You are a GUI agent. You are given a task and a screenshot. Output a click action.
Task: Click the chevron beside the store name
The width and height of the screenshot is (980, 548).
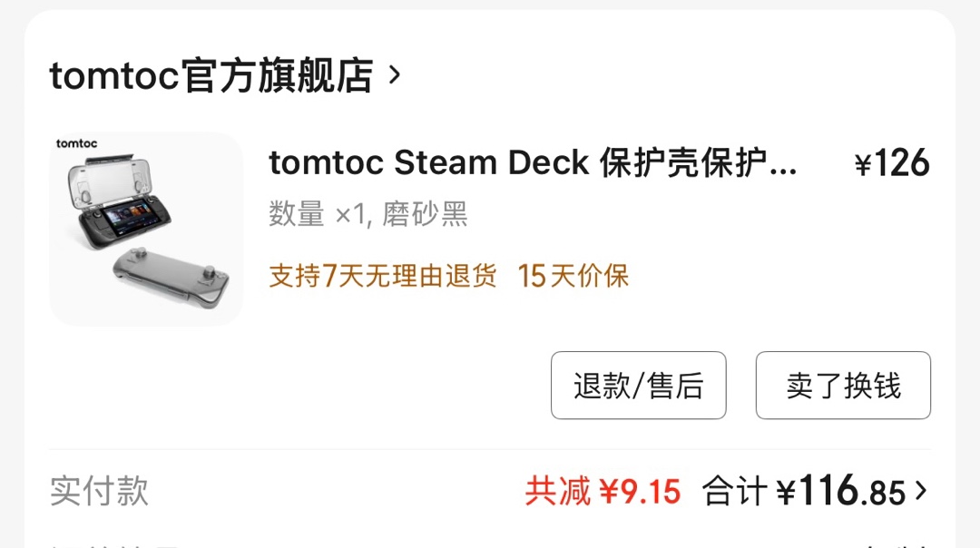(x=394, y=75)
